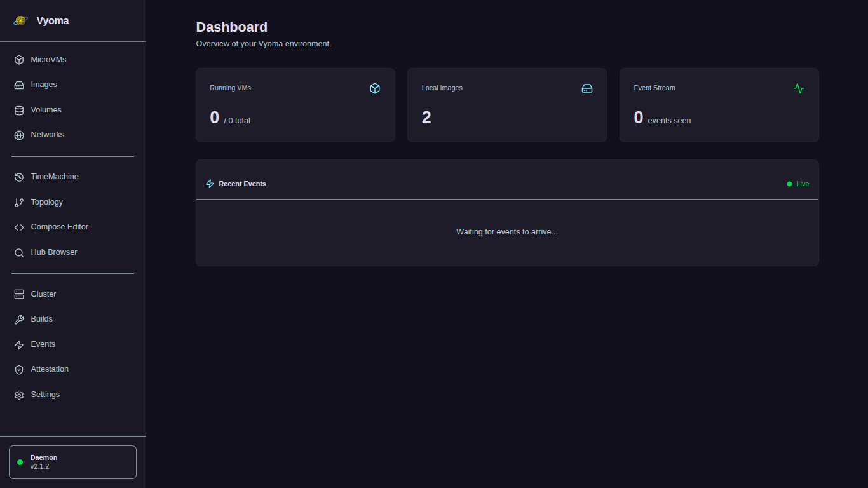Click the Daemon v2.1.2 status box
Viewport: 868px width, 488px height.
point(72,462)
